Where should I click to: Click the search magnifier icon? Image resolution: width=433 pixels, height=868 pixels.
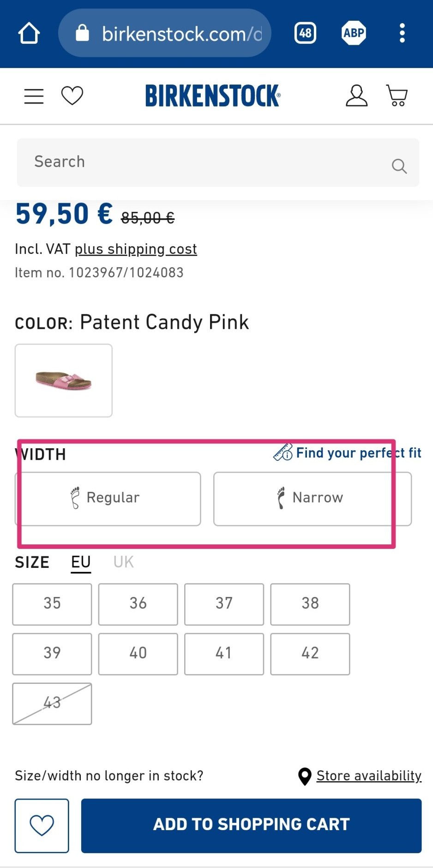pos(399,166)
